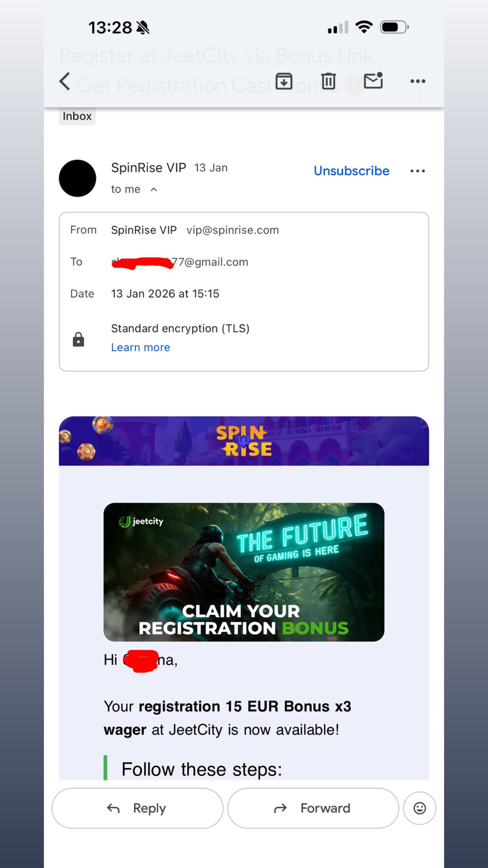Image resolution: width=488 pixels, height=868 pixels.
Task: Tap the Inbox label chip
Action: [77, 116]
